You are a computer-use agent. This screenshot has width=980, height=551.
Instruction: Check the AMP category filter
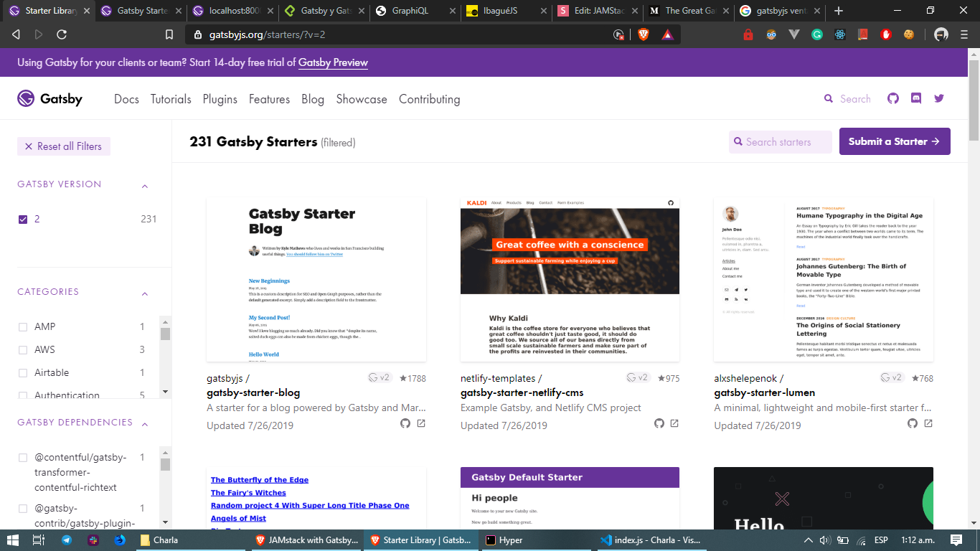(23, 327)
